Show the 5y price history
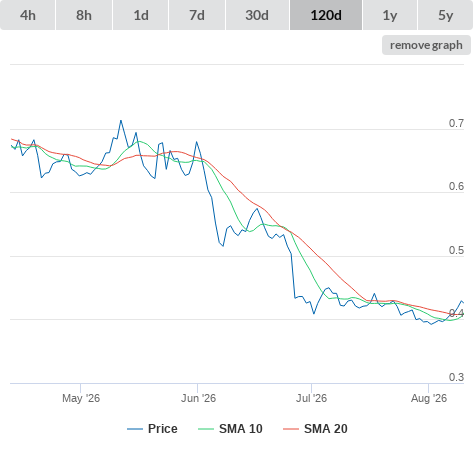474x455 pixels. 445,15
